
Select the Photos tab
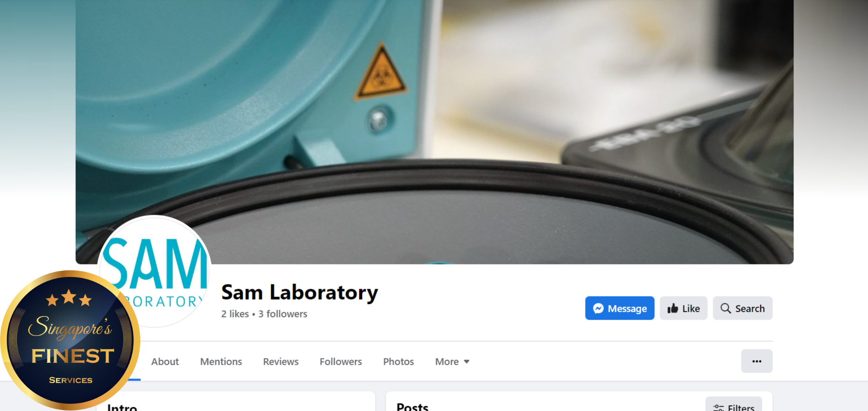(x=398, y=362)
